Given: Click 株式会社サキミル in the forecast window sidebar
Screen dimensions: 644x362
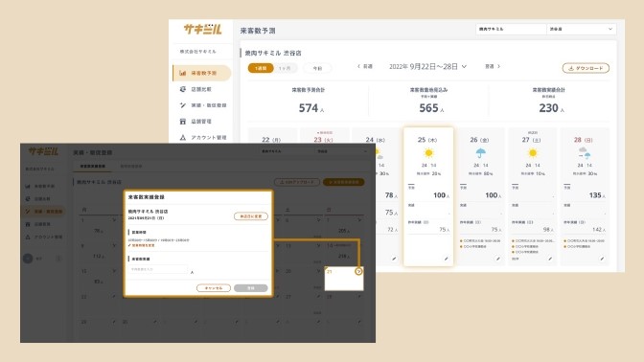Looking at the screenshot, I should (197, 52).
